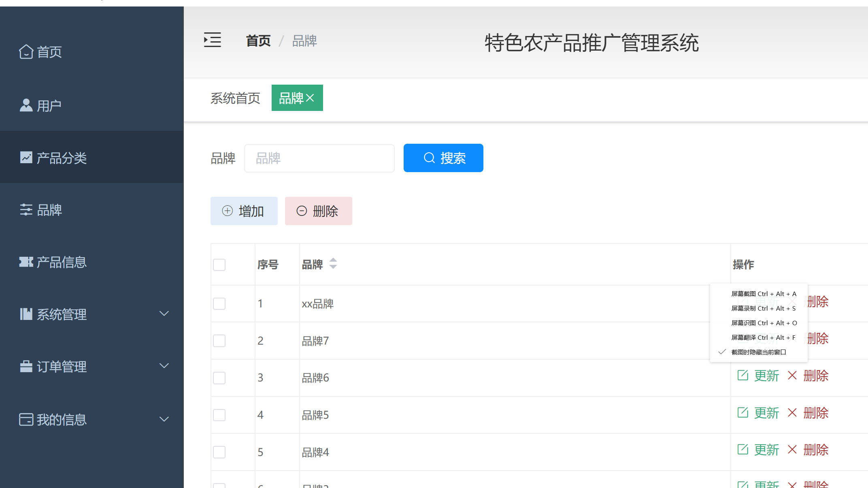Switch to the 系统首页 tab

tap(235, 98)
